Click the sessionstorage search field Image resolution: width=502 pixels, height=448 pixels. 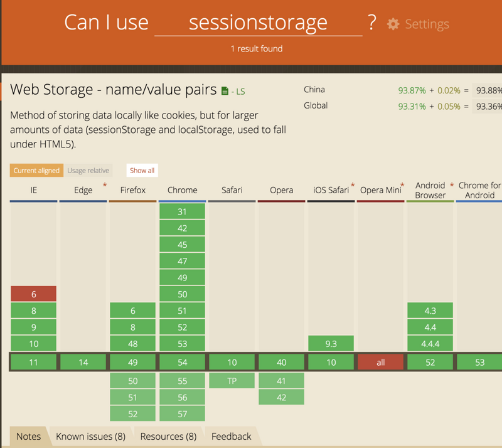click(258, 23)
